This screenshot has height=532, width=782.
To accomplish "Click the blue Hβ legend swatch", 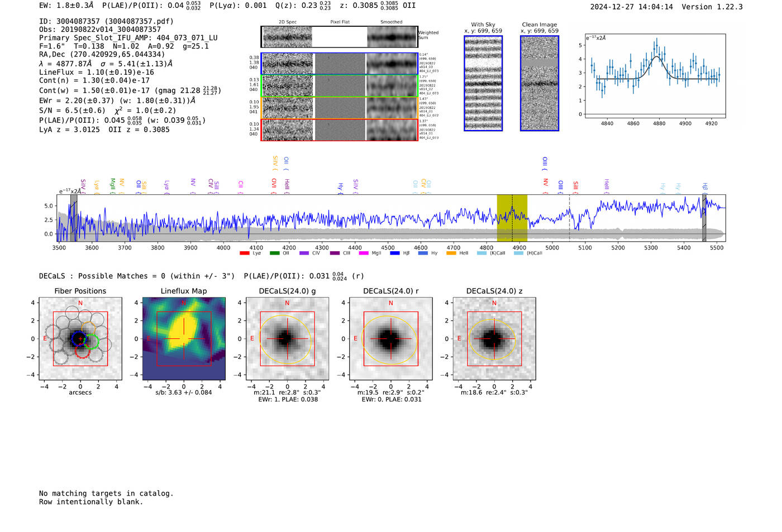I will 395,253.
